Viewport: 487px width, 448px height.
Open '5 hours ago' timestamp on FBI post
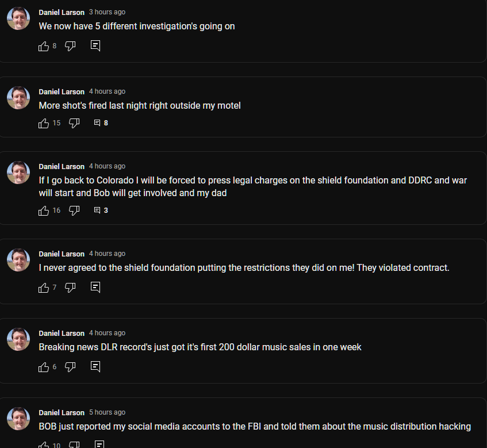pos(107,412)
